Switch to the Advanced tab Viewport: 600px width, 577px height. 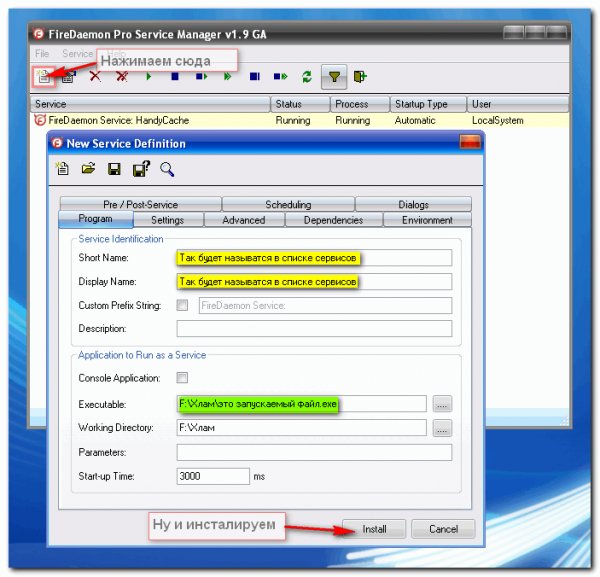point(244,220)
